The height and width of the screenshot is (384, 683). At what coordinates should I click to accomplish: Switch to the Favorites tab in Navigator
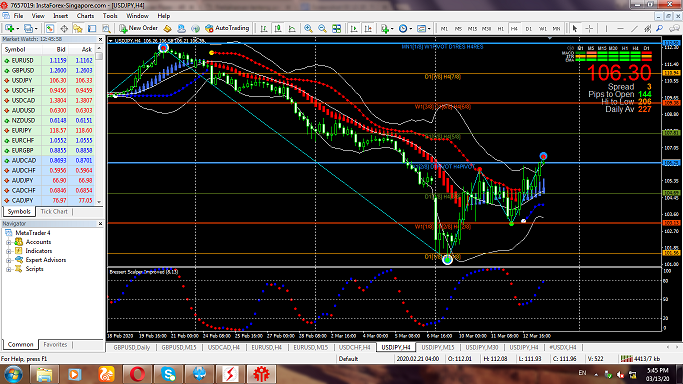point(55,344)
